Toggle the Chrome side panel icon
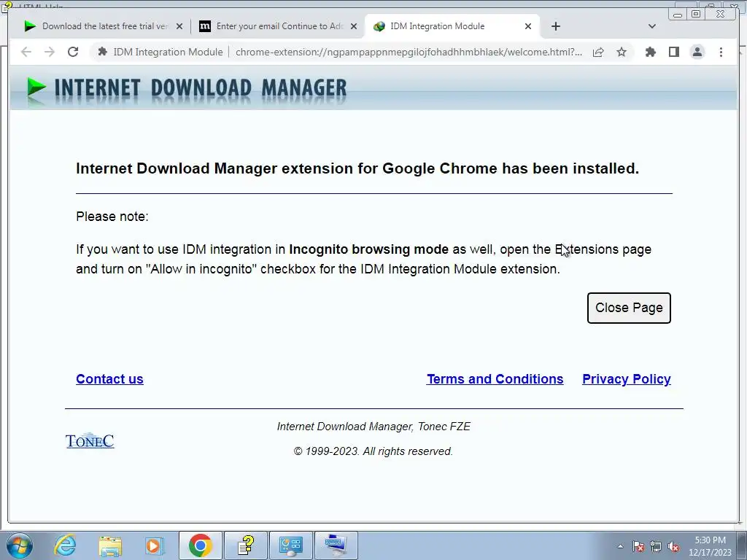 [673, 52]
